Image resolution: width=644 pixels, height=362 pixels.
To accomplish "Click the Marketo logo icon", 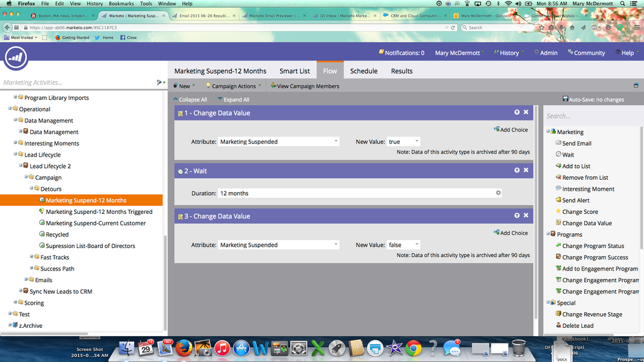I will [x=15, y=57].
